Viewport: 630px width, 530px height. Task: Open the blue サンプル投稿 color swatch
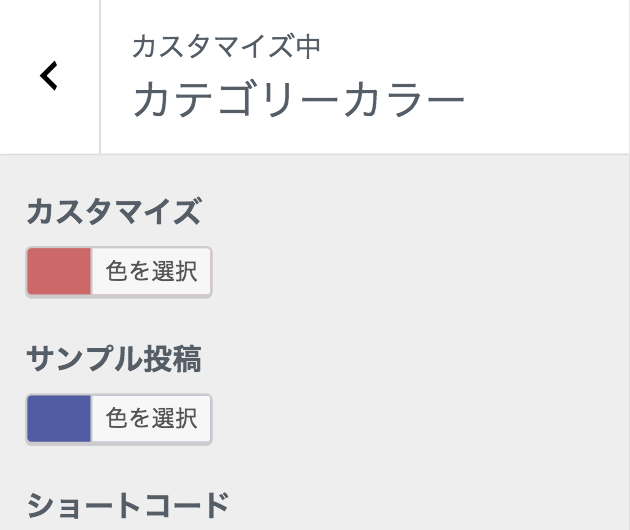point(59,418)
